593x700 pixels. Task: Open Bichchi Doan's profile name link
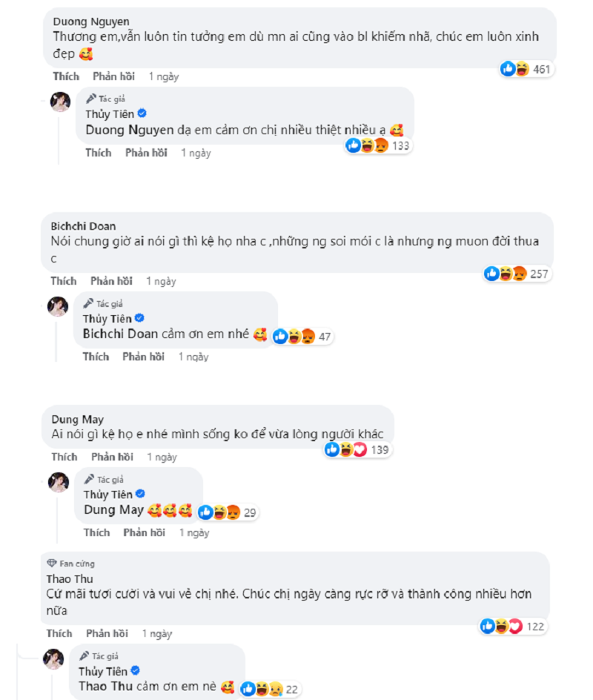[83, 226]
